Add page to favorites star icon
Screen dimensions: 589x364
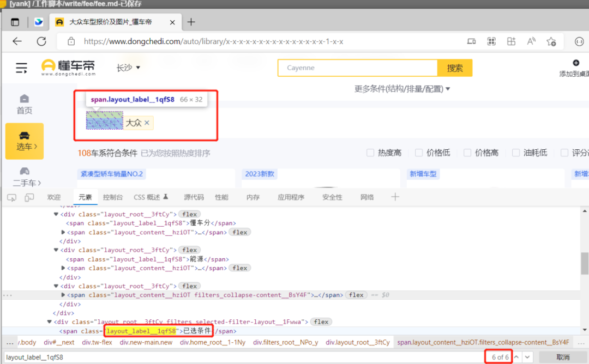coord(551,41)
